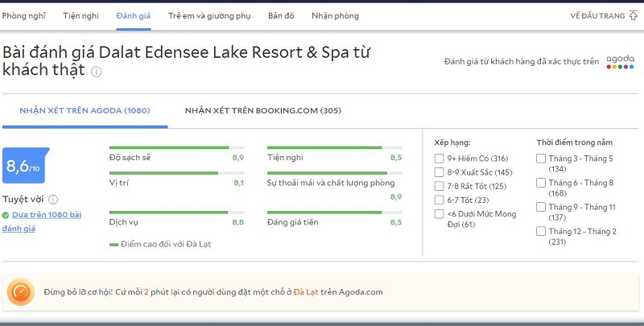Check Tháng 9 - Tháng 11 filter
Image resolution: width=644 pixels, height=326 pixels.
tap(541, 207)
